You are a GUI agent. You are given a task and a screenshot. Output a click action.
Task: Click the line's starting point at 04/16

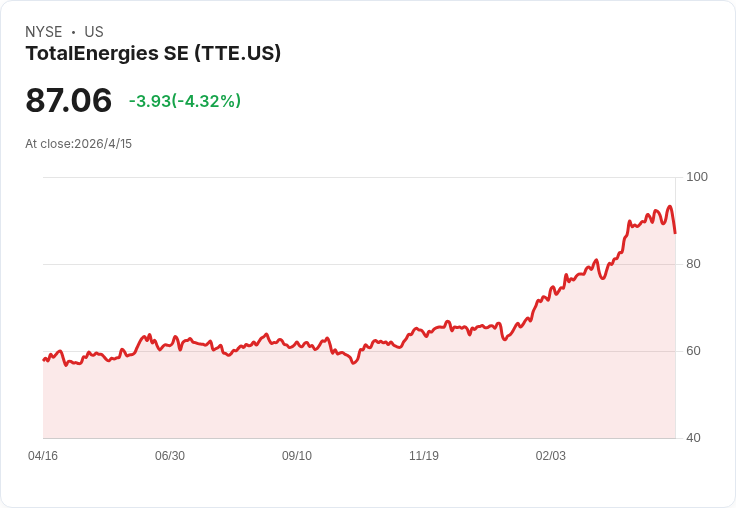pyautogui.click(x=44, y=360)
